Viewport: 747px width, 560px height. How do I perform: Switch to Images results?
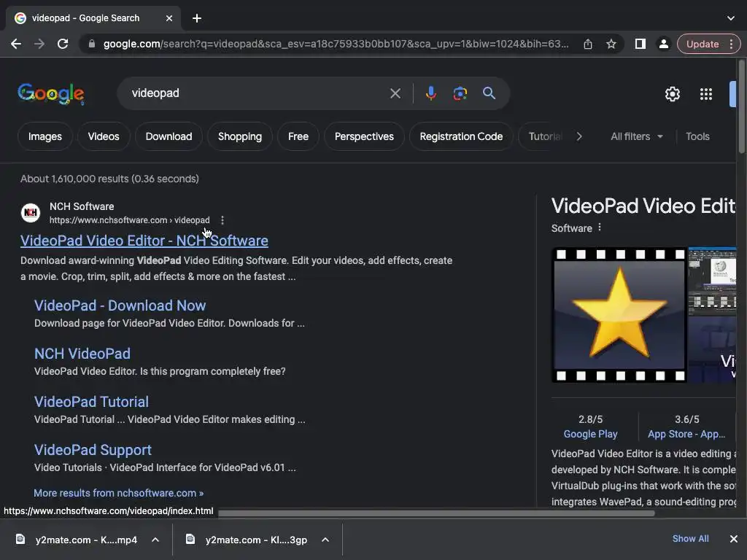[x=44, y=136]
